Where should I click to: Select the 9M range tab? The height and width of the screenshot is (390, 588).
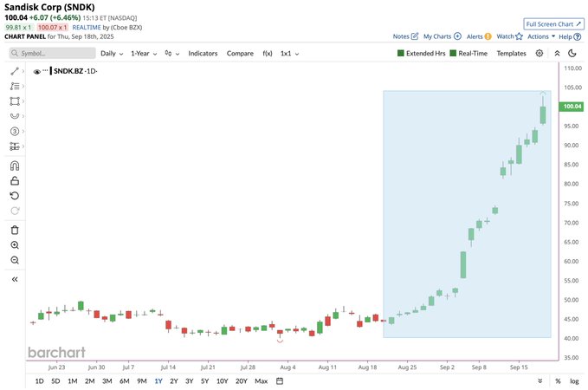(142, 381)
